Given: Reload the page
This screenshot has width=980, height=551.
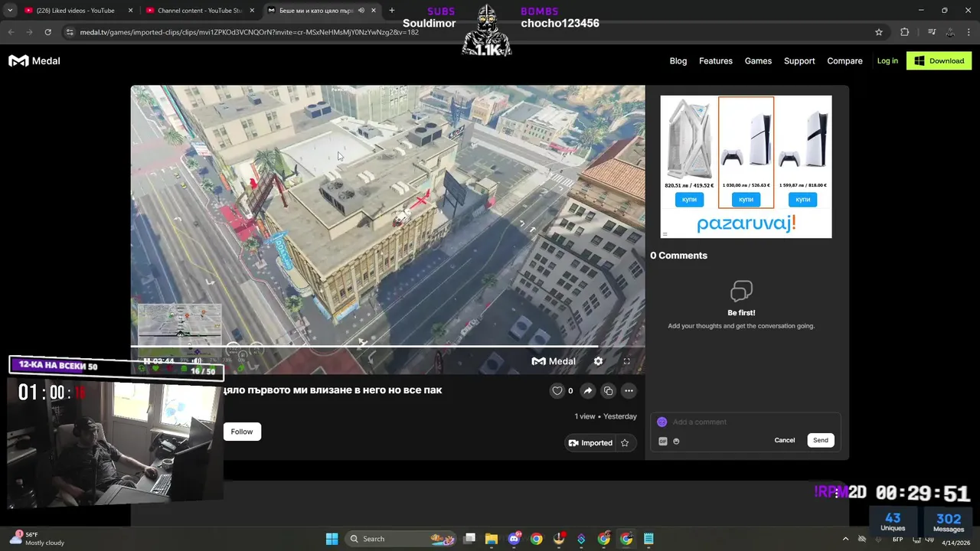Looking at the screenshot, I should (47, 32).
